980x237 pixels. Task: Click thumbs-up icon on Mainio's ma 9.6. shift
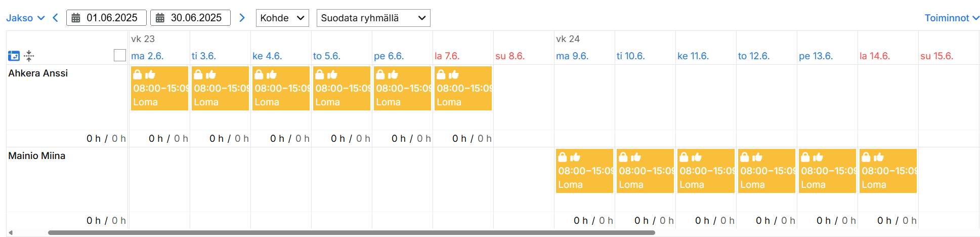point(575,157)
